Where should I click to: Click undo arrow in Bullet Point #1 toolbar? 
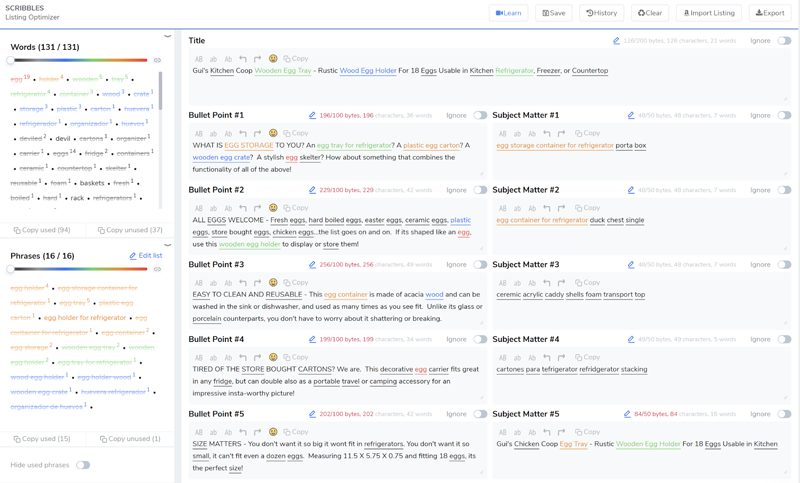(243, 134)
